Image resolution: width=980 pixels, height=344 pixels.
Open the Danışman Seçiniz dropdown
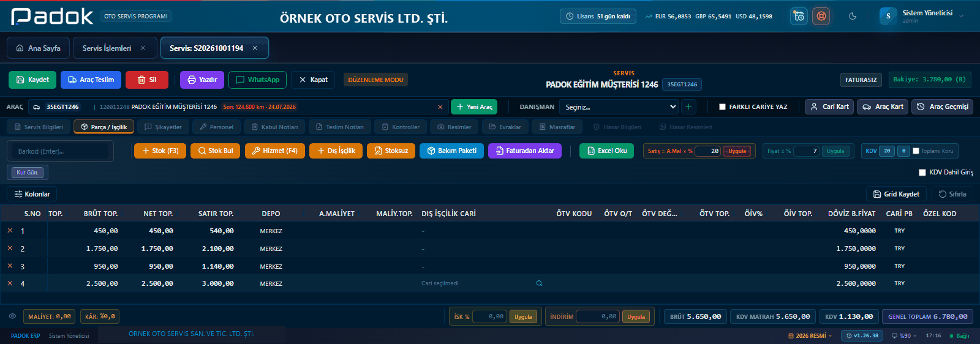(620, 107)
